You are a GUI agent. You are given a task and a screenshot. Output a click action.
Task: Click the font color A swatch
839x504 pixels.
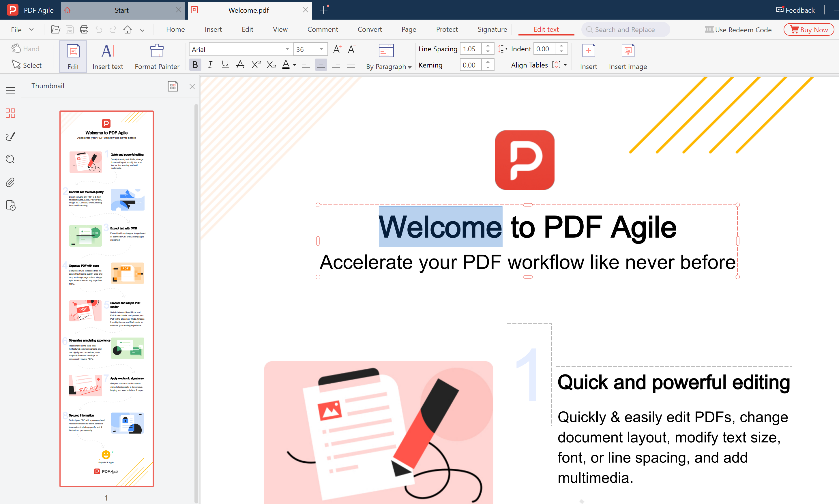click(x=286, y=65)
